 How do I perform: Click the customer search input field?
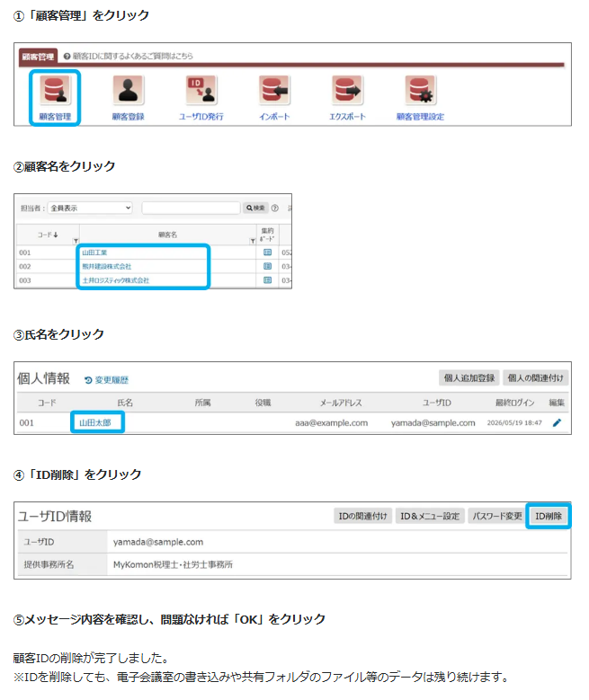pos(191,208)
